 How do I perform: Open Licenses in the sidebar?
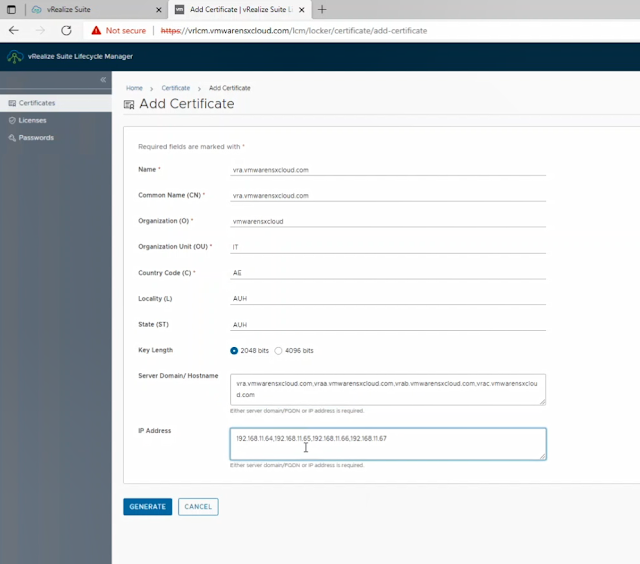pos(32,120)
